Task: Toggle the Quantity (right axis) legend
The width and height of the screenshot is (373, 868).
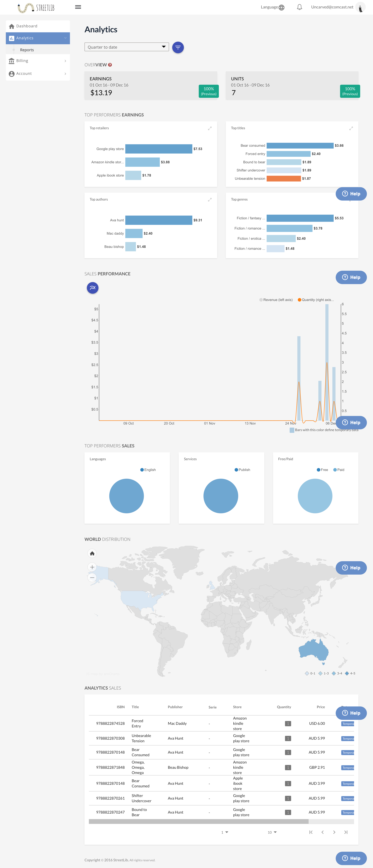Action: 316,300
